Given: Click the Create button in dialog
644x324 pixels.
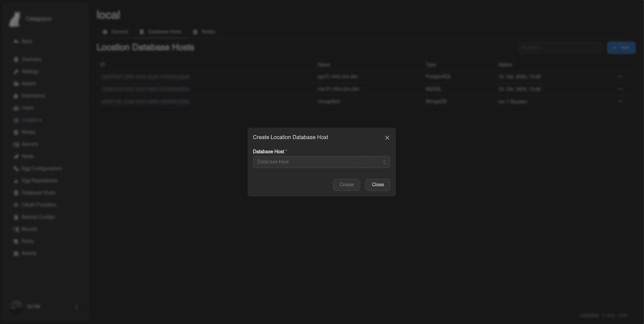Looking at the screenshot, I should (346, 185).
